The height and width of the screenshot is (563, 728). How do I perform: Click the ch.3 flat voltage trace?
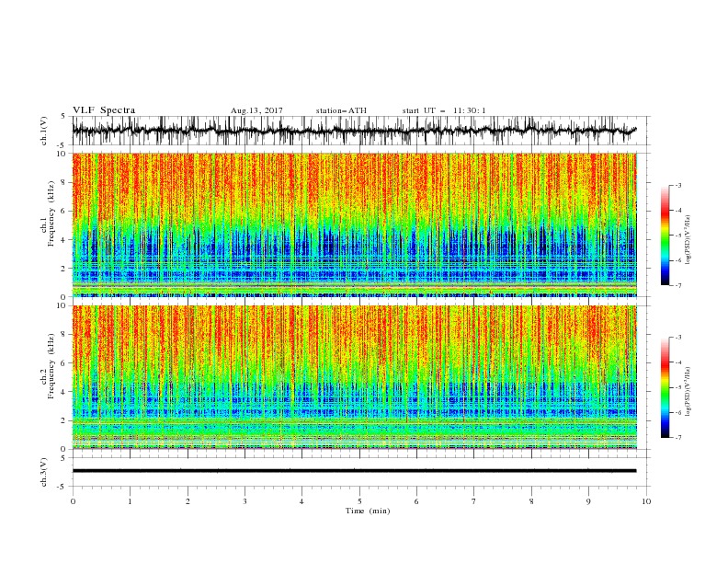[354, 471]
